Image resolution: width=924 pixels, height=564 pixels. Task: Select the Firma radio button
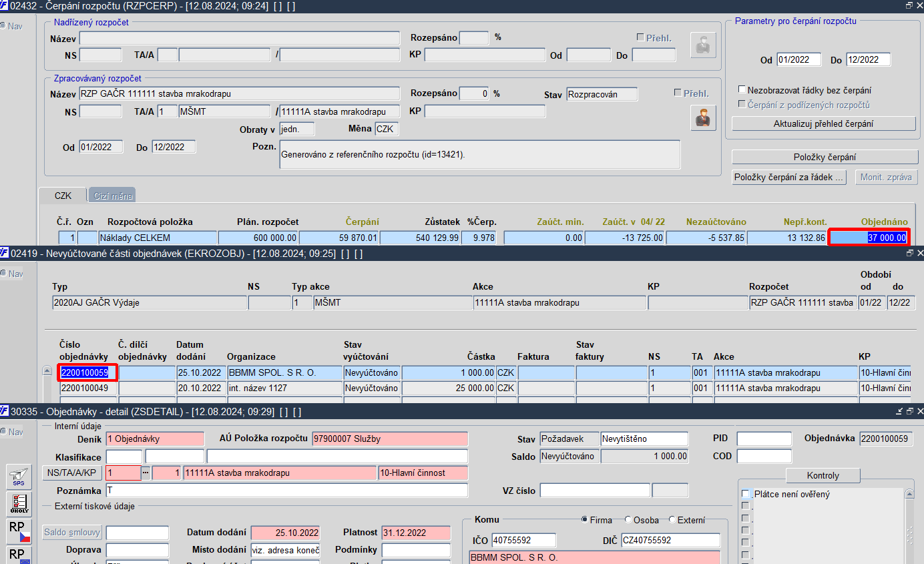584,520
